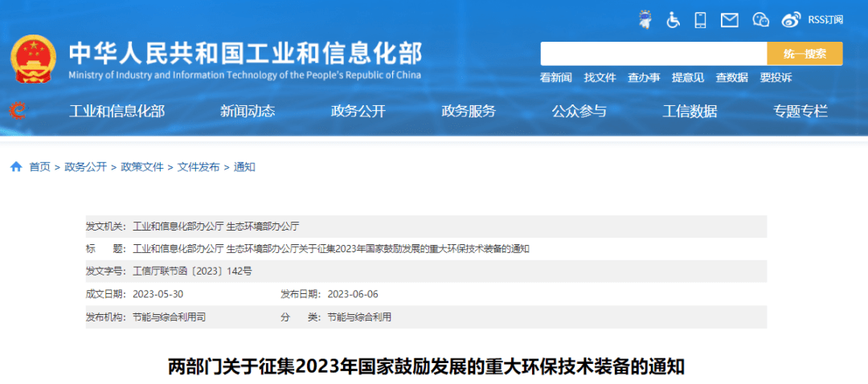Open the Weibo icon
868x384 pixels.
click(x=791, y=19)
